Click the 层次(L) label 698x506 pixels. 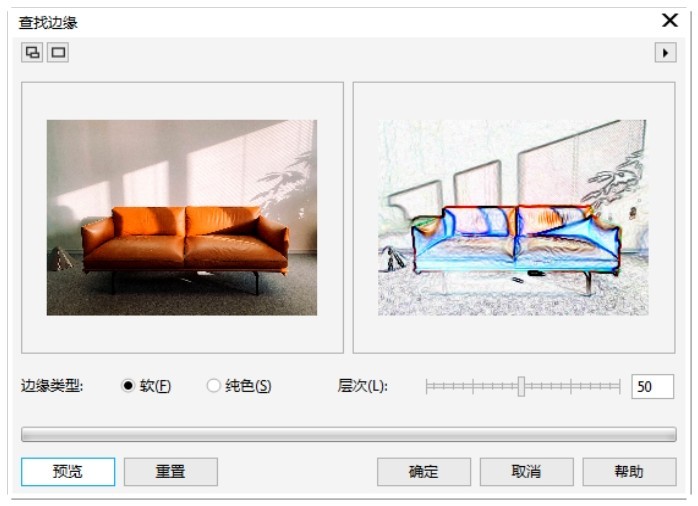[x=362, y=385]
